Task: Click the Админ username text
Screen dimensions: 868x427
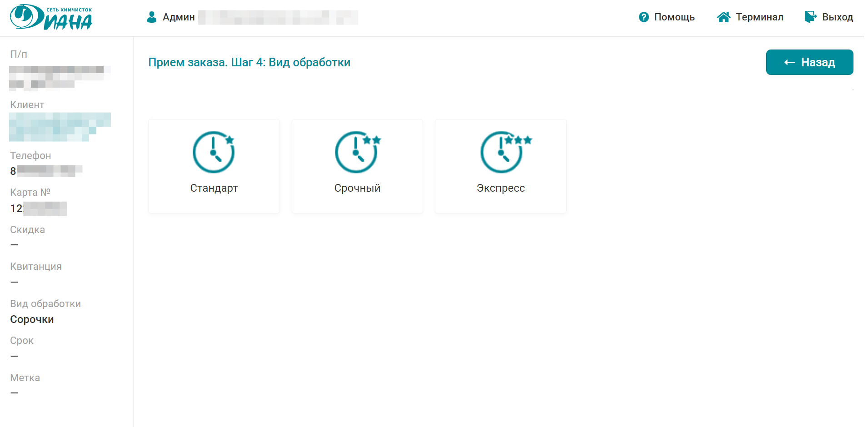Action: click(179, 17)
